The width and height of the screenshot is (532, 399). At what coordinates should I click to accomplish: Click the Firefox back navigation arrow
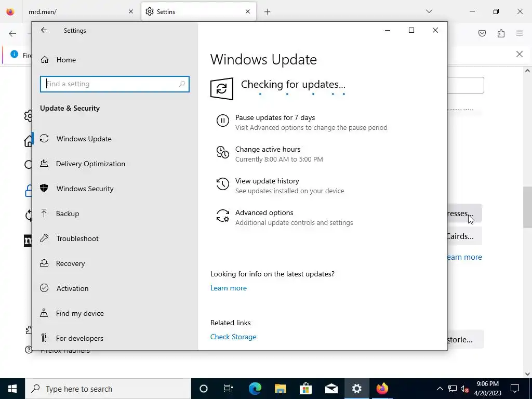coord(12,33)
